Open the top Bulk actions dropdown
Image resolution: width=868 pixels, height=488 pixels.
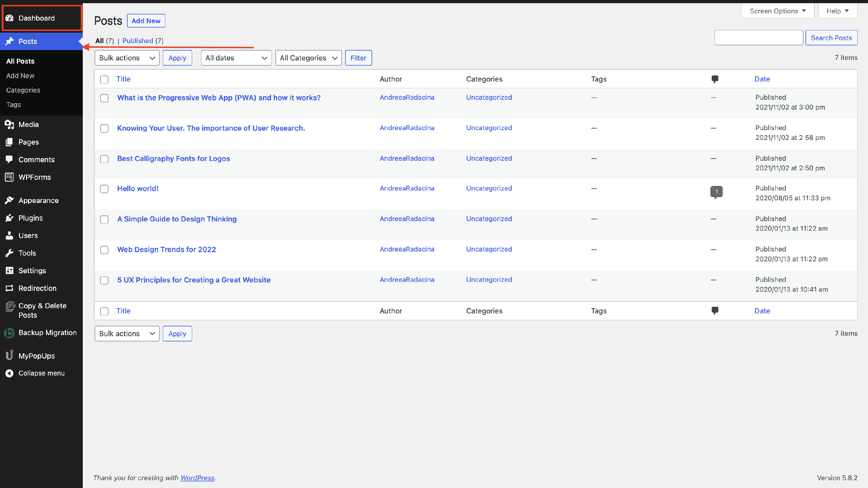(127, 58)
